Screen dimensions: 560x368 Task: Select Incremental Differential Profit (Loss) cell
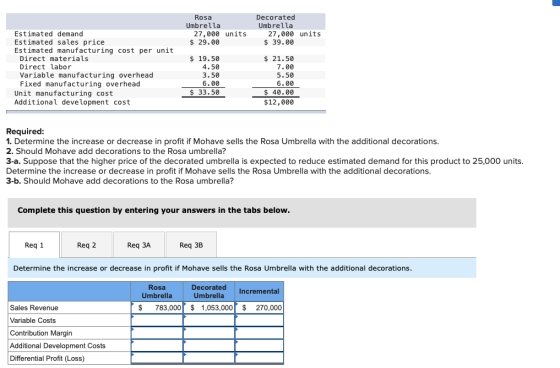(259, 358)
